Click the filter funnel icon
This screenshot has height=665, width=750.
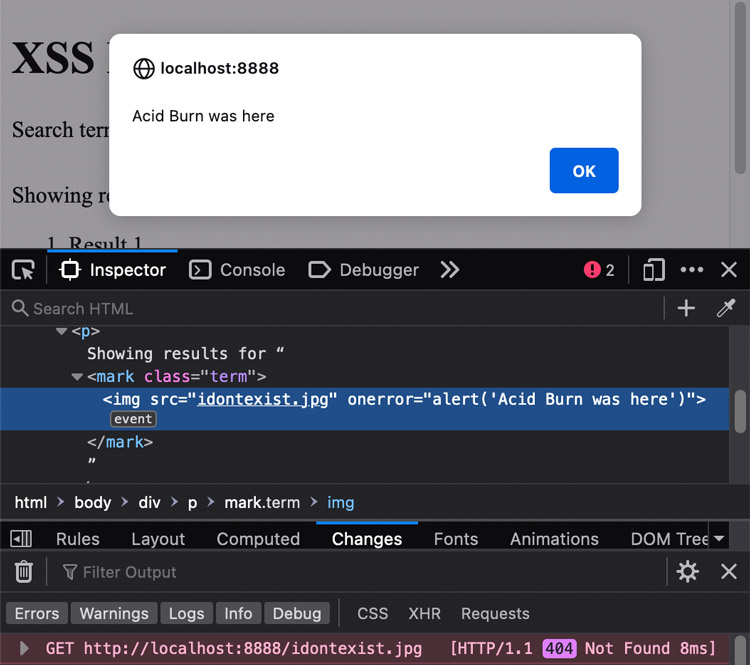click(70, 572)
